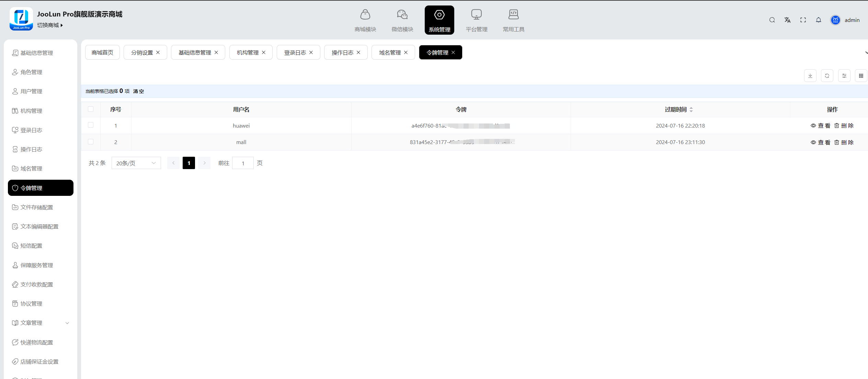The width and height of the screenshot is (868, 379).
Task: Toggle fullscreen mode icon
Action: (x=803, y=20)
